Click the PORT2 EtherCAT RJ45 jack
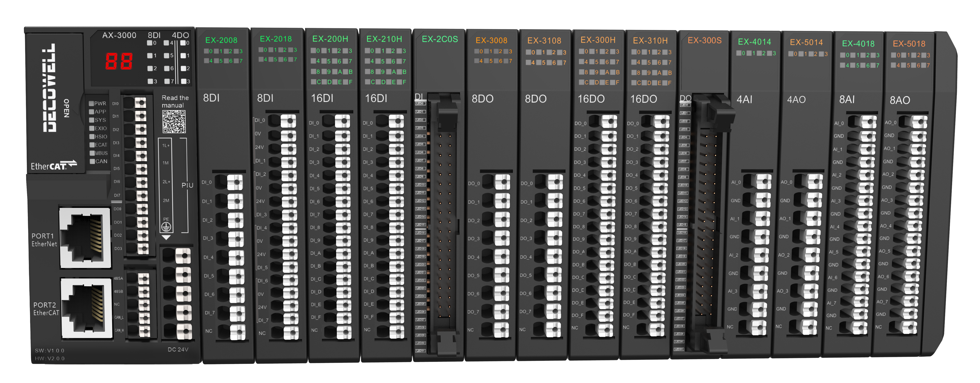Screen dimensions: 980x383 pyautogui.click(x=86, y=308)
